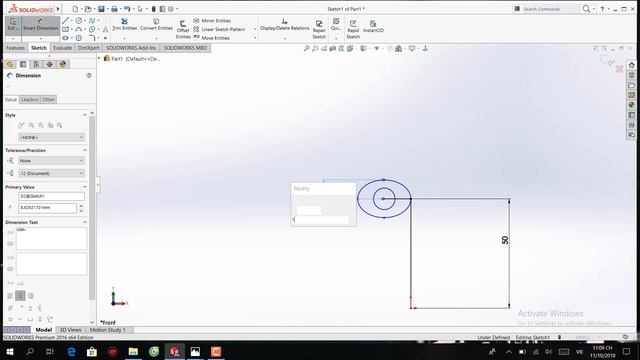Screen dimensions: 640x360
Task: Click the dimension value spinner arrows
Action: tap(81, 208)
